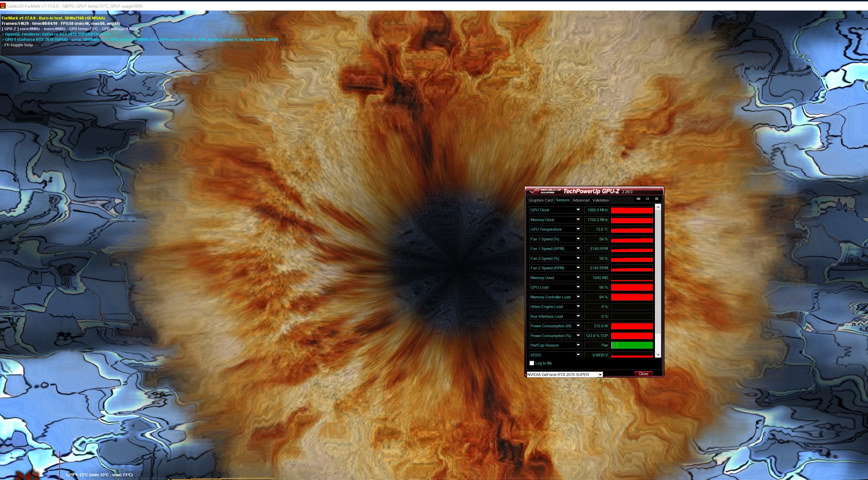Switch to the Graphics Card tab
The width and height of the screenshot is (868, 480).
pos(540,200)
